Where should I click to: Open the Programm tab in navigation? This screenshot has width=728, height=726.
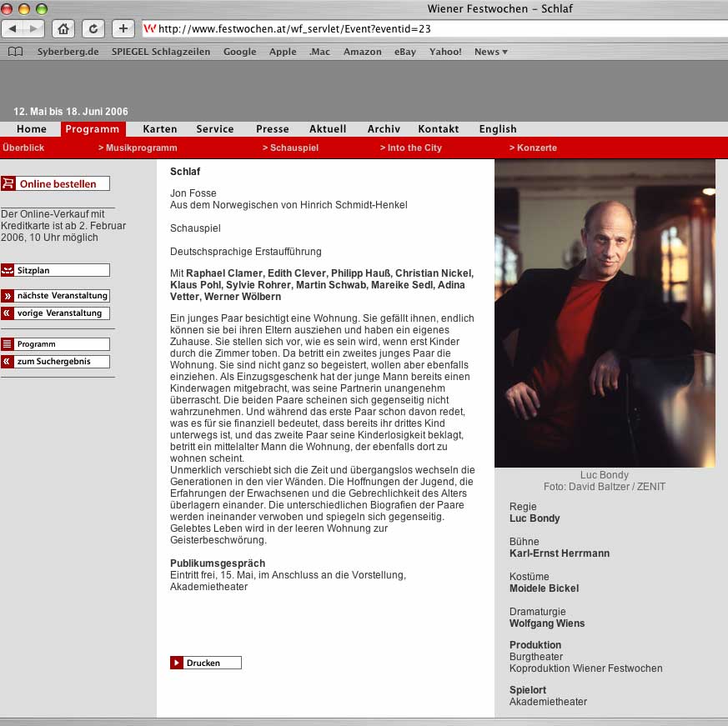(x=93, y=129)
